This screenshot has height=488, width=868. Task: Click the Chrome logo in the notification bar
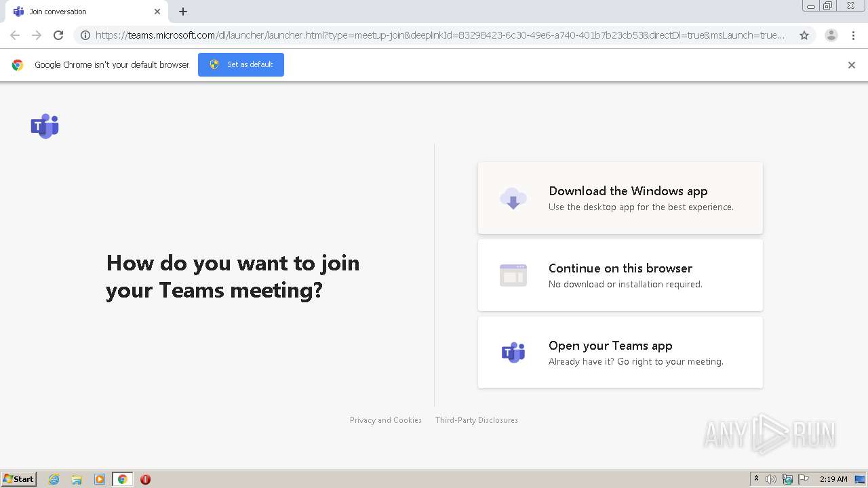click(18, 65)
